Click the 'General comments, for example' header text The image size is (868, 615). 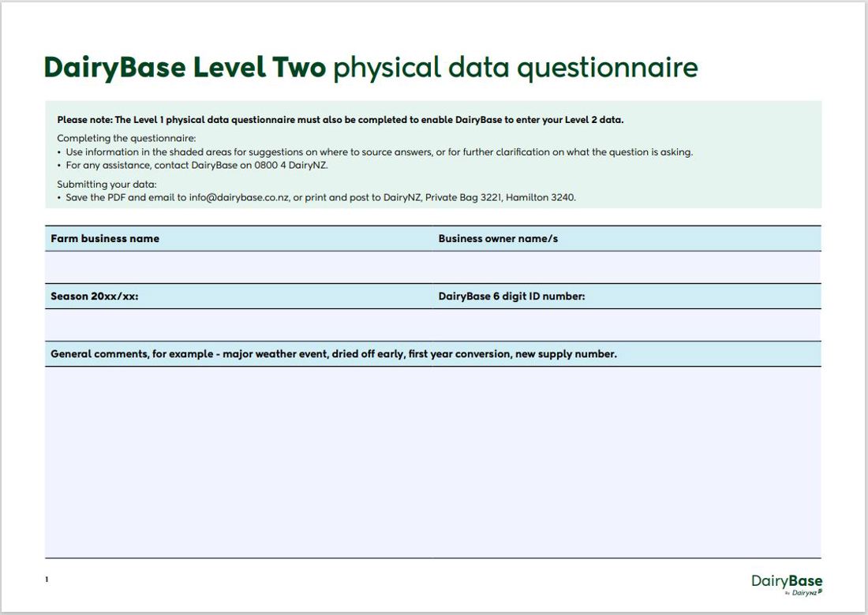(334, 353)
